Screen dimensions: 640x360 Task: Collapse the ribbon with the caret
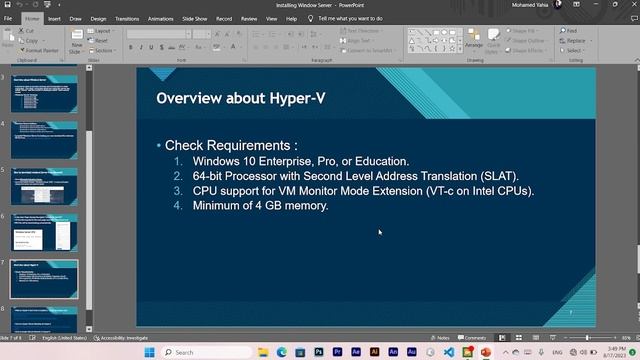[637, 60]
